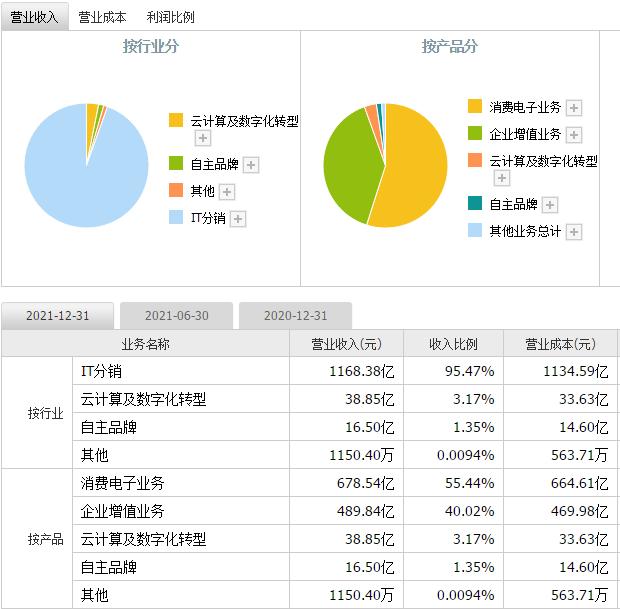The height and width of the screenshot is (609, 620).
Task: Click the 营业收入(元) column header
Action: coord(346,344)
